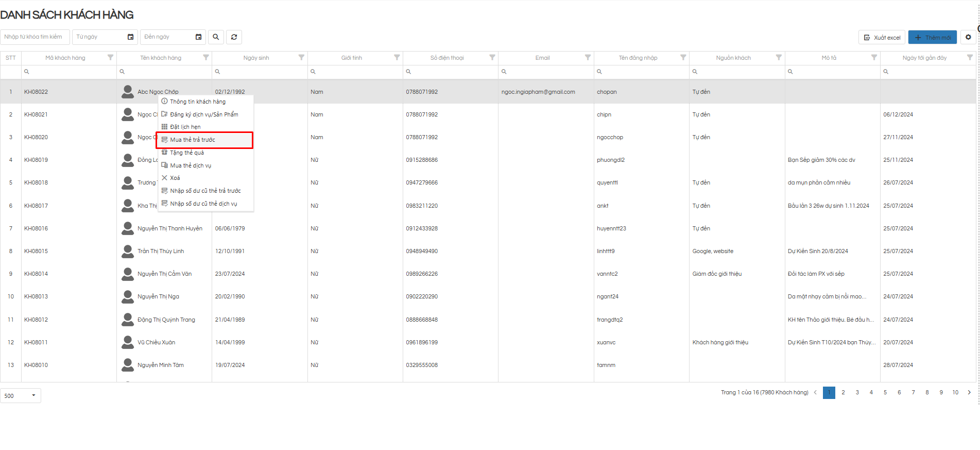Click the keyword search input field
The image size is (980, 450).
(x=35, y=37)
